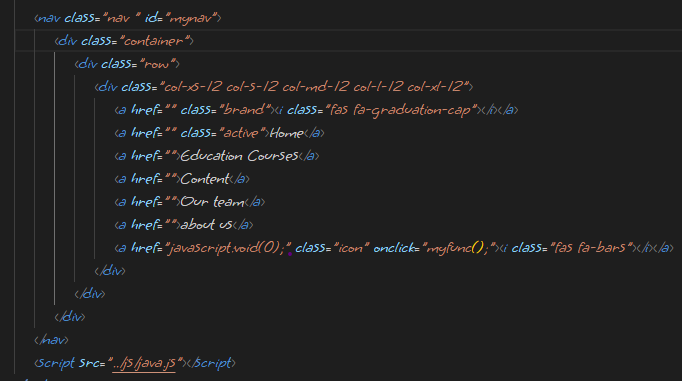Click the "javascript:void(0);" href value
The height and width of the screenshot is (381, 682).
coord(228,248)
